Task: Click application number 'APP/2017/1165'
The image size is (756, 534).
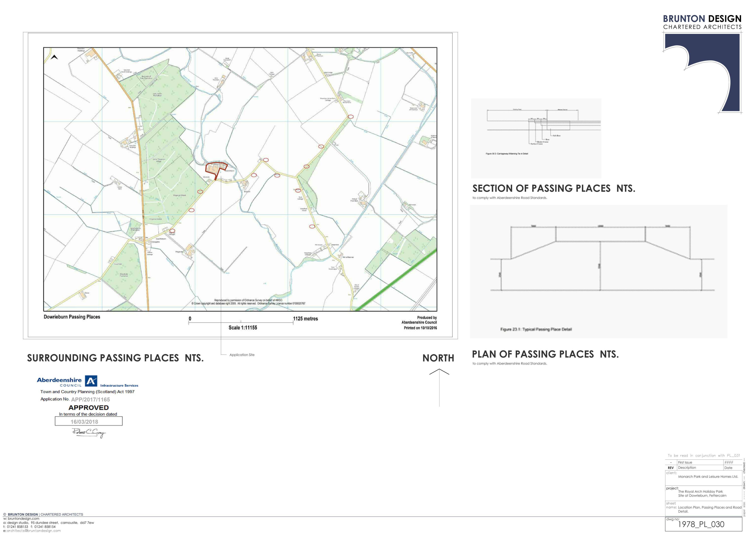Action: coord(91,399)
